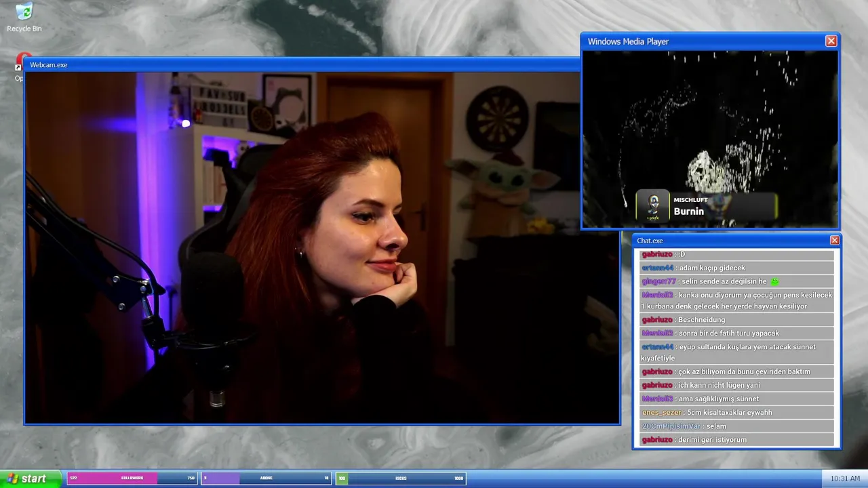Image resolution: width=868 pixels, height=488 pixels.
Task: Click the 10:31 AM taskbar clock
Action: tap(845, 479)
